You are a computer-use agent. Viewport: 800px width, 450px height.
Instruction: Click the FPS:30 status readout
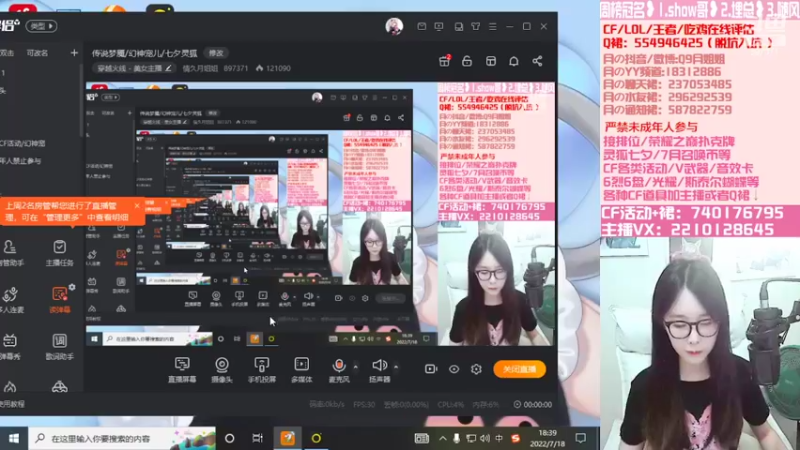(364, 405)
